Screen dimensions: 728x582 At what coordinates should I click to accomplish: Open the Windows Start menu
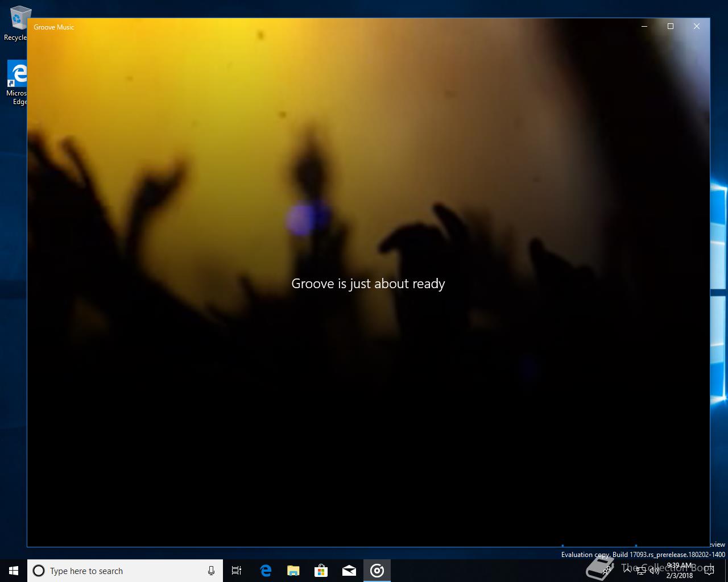[14, 571]
